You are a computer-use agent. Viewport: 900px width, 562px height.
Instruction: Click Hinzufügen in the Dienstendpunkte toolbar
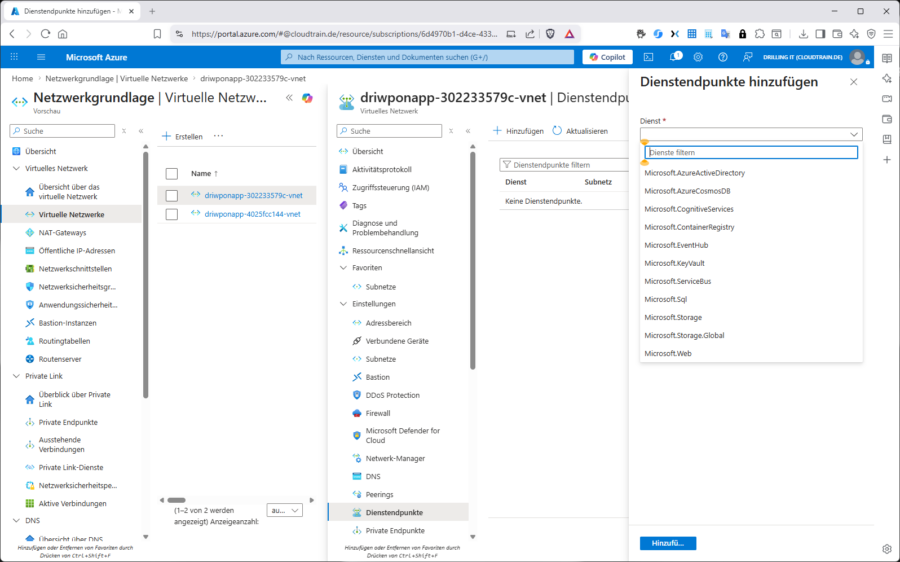(x=518, y=131)
